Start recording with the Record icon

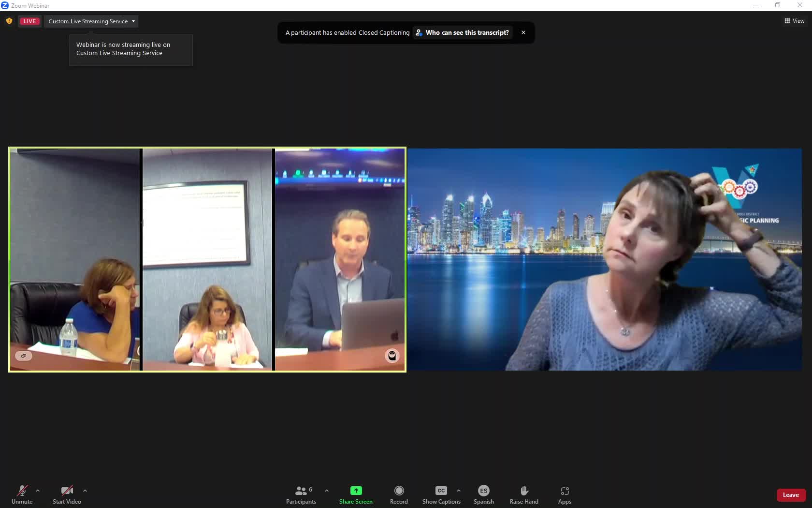pos(399,491)
